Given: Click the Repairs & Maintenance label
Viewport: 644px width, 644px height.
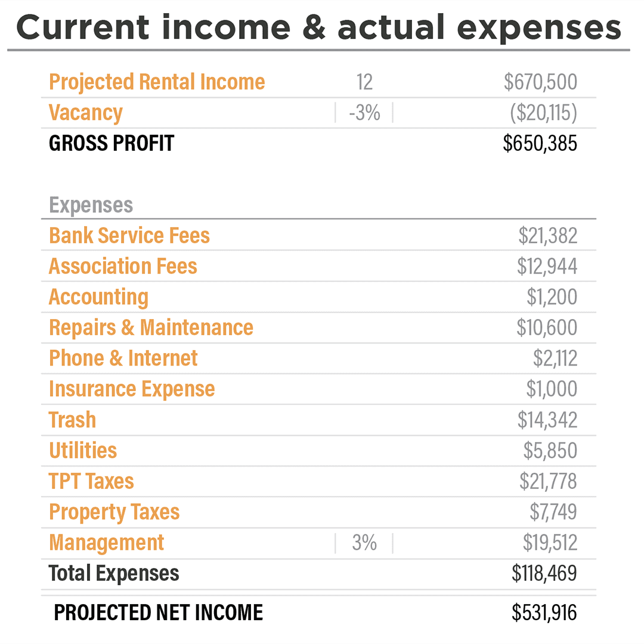Looking at the screenshot, I should point(151,328).
